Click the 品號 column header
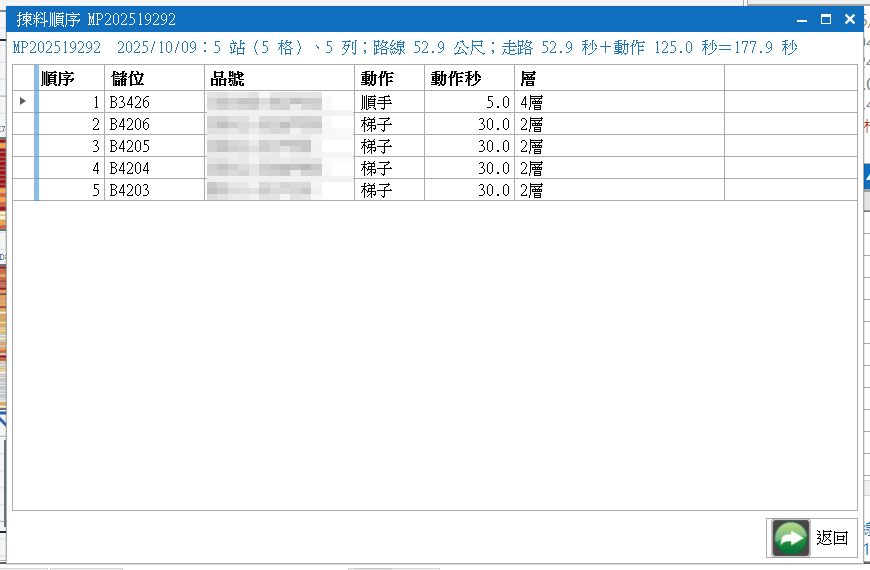 pyautogui.click(x=279, y=78)
